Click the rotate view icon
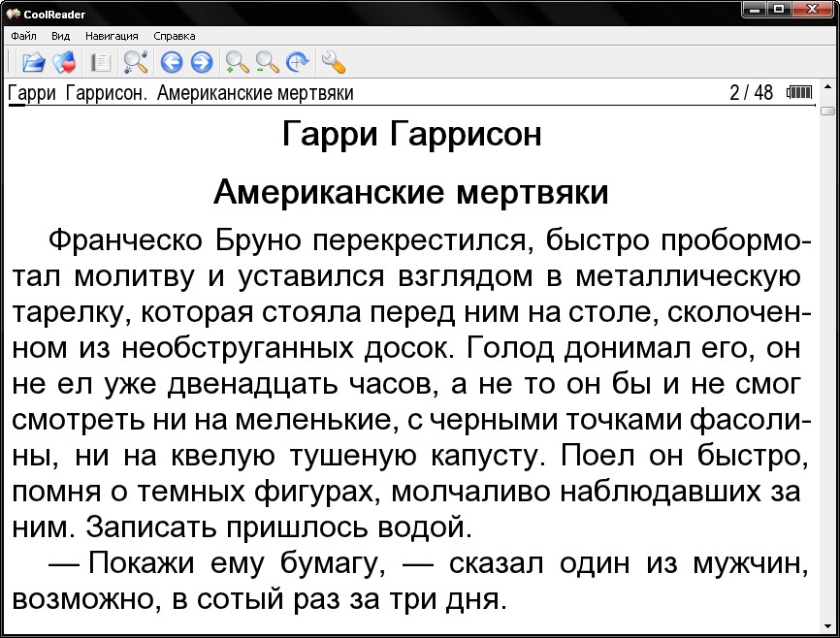840x638 pixels. pyautogui.click(x=298, y=62)
